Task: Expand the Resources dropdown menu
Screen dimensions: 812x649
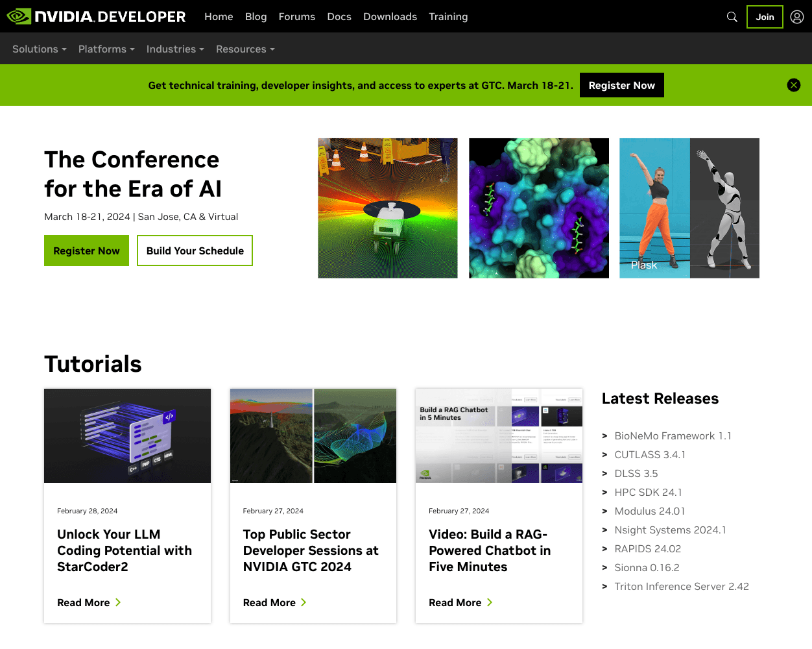Action: (x=245, y=49)
